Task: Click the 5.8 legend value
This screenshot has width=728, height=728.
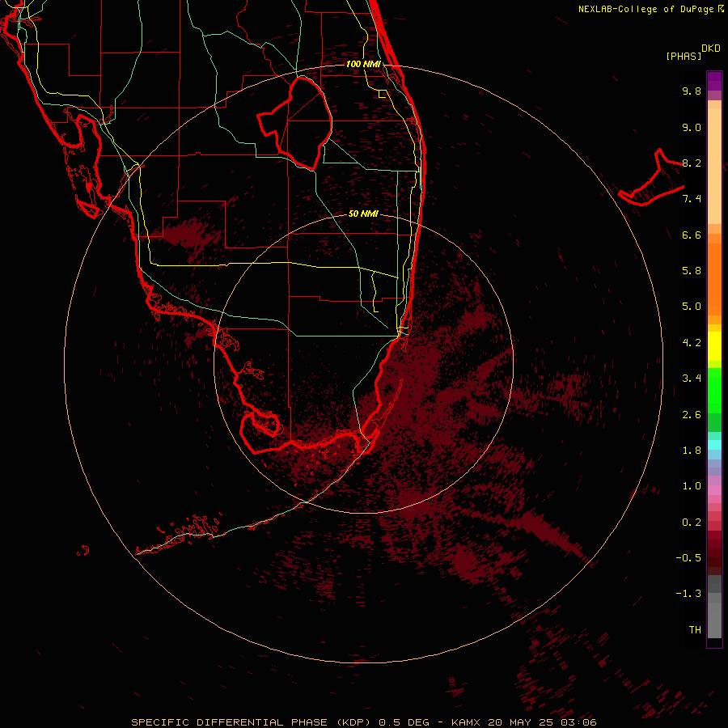Action: click(692, 271)
